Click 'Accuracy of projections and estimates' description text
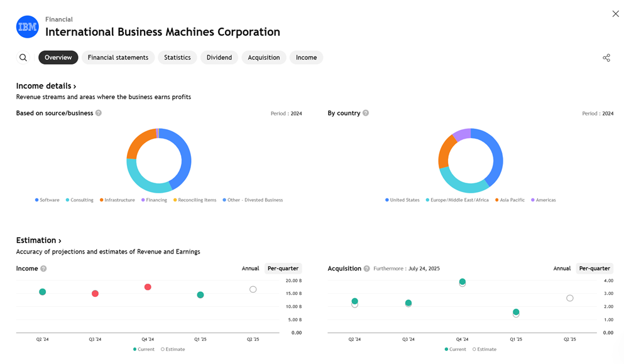The width and height of the screenshot is (624, 364). coord(108,252)
